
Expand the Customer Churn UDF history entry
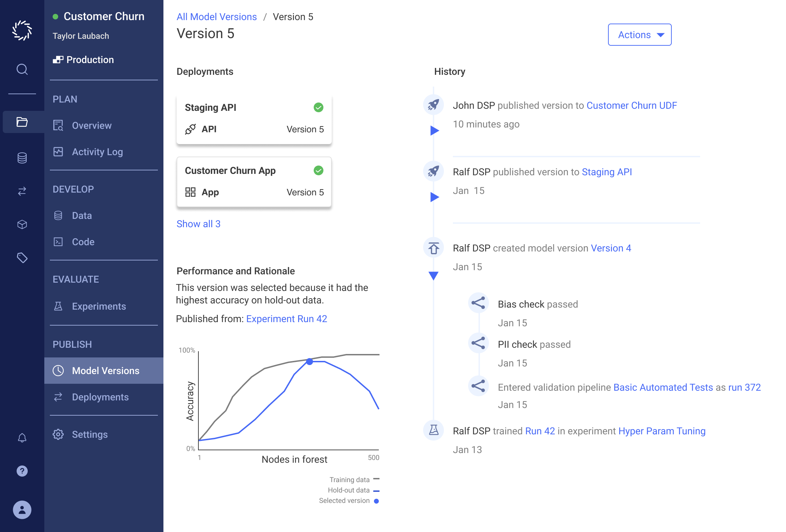click(435, 131)
